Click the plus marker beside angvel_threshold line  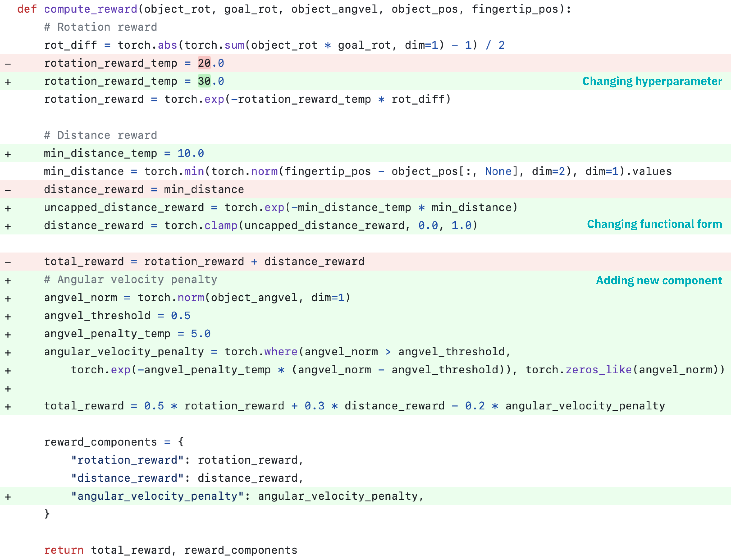(x=8, y=316)
